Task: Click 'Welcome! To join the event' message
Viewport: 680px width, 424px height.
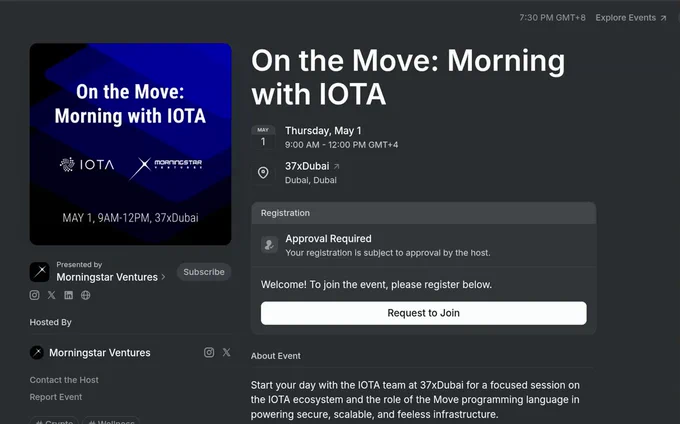Action: point(376,284)
